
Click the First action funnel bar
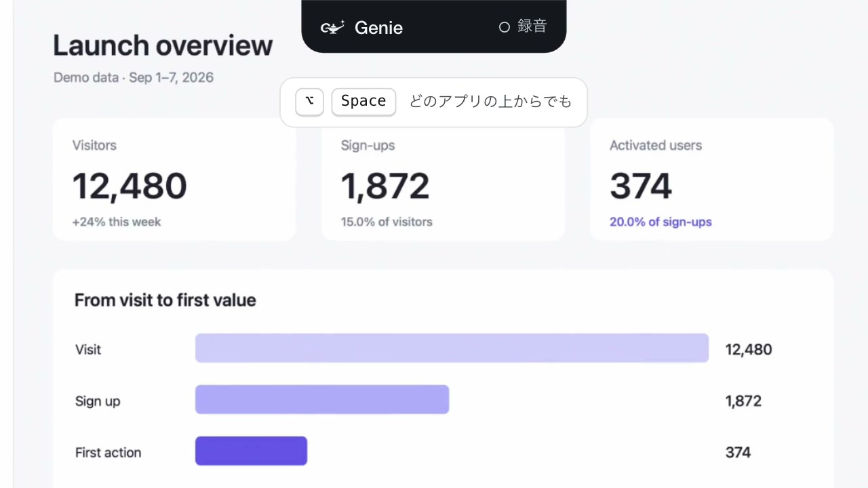pos(252,451)
